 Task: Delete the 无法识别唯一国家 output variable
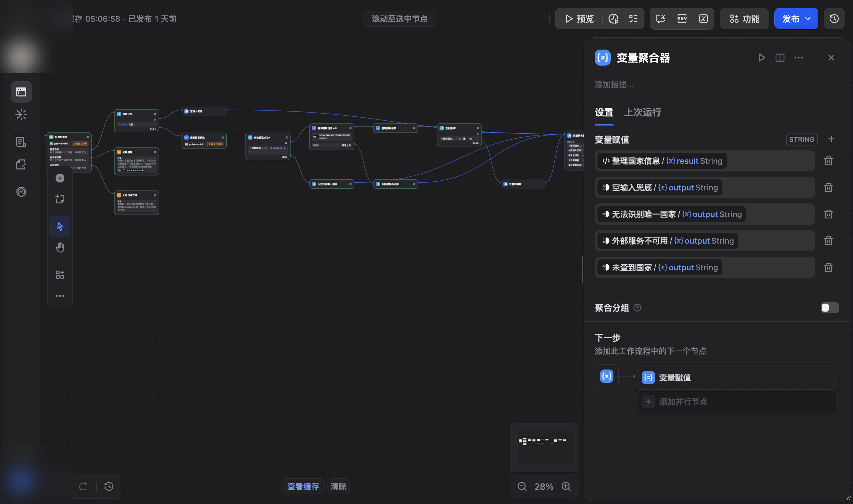pos(829,214)
